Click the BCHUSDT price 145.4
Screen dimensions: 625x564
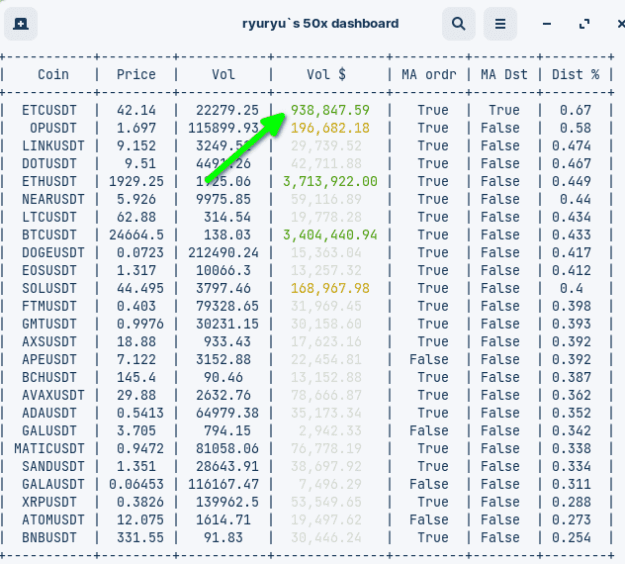[x=136, y=377]
